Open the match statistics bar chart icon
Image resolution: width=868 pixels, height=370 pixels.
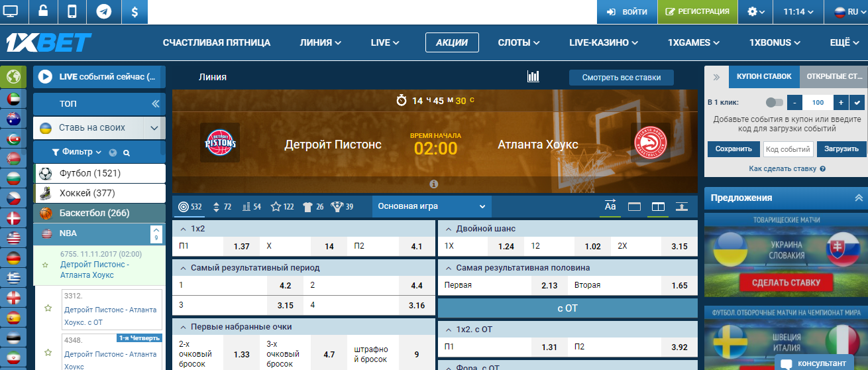coord(533,76)
